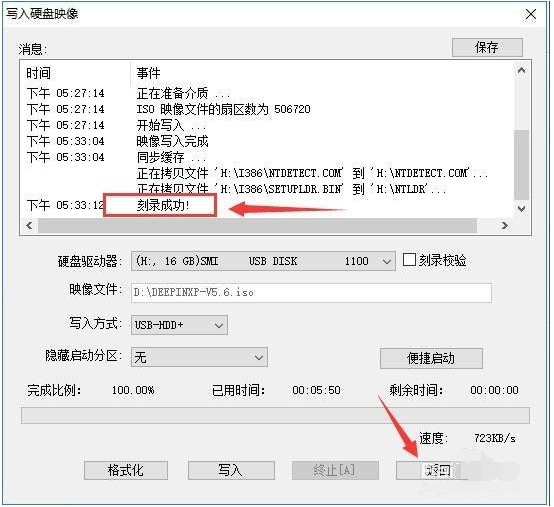The width and height of the screenshot is (554, 507).
Task: Click the 格式化 button
Action: pos(126,470)
